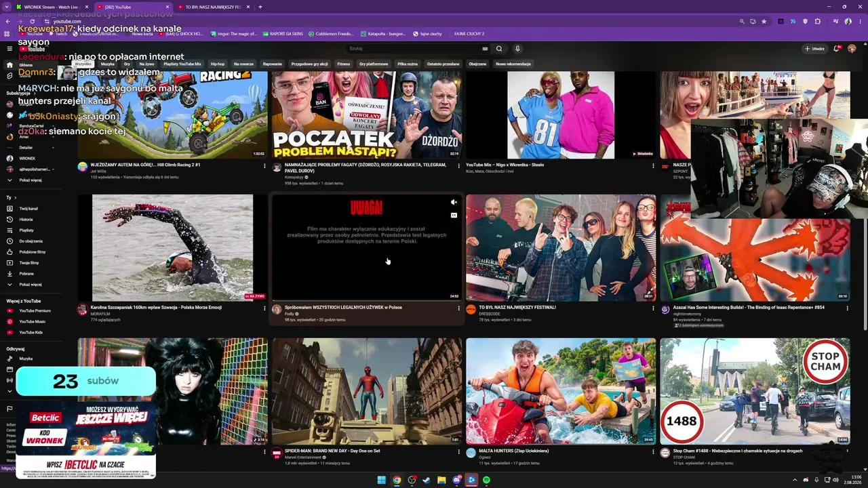Open options menu for Karolina Szczepaniak video
The height and width of the screenshot is (488, 868).
(264, 308)
